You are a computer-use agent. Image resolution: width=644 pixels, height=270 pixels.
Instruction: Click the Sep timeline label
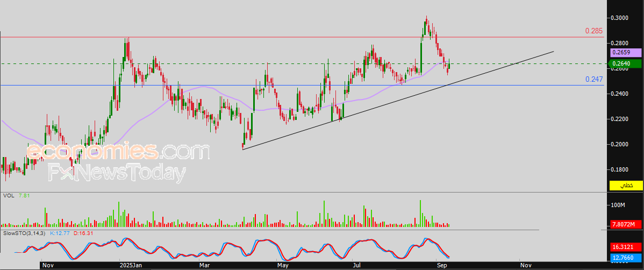click(x=443, y=266)
